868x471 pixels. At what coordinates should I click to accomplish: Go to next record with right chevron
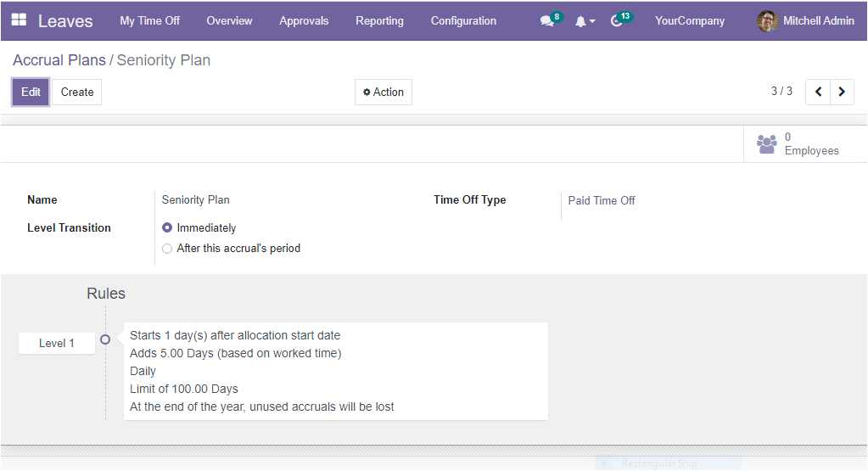tap(842, 92)
